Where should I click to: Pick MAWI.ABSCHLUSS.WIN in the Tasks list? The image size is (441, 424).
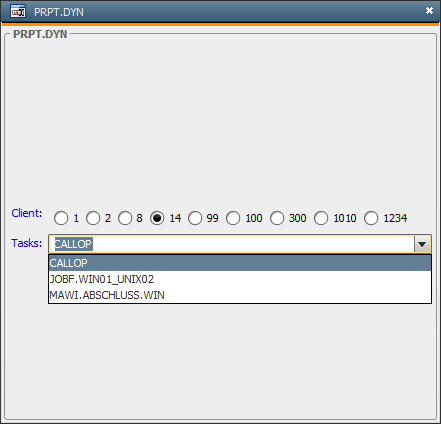click(240, 295)
